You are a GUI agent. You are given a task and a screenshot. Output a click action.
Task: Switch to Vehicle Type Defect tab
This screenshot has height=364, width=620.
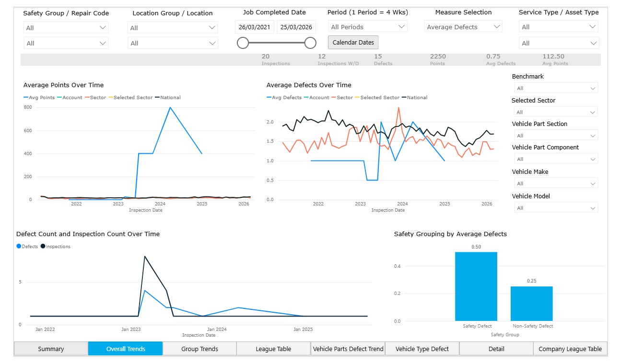pos(422,349)
